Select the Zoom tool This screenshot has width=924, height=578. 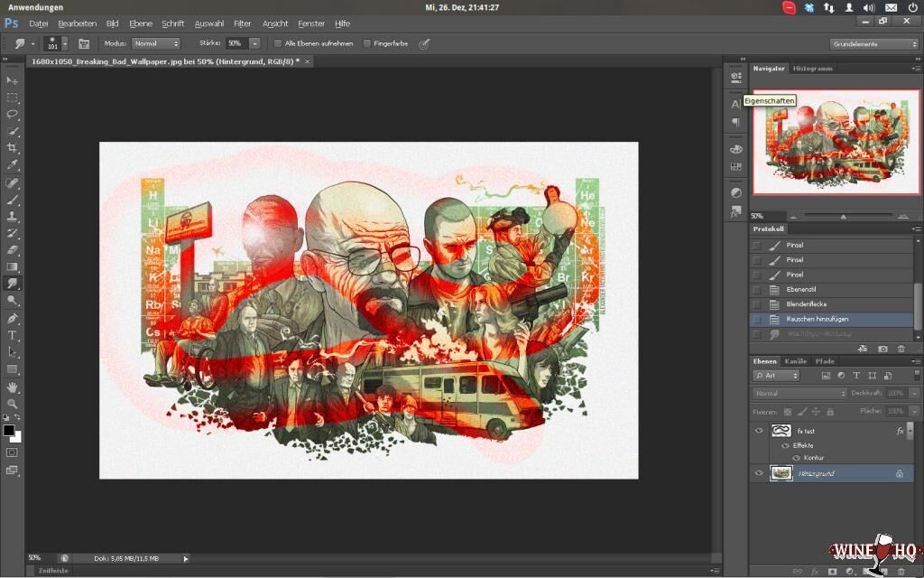(13, 404)
